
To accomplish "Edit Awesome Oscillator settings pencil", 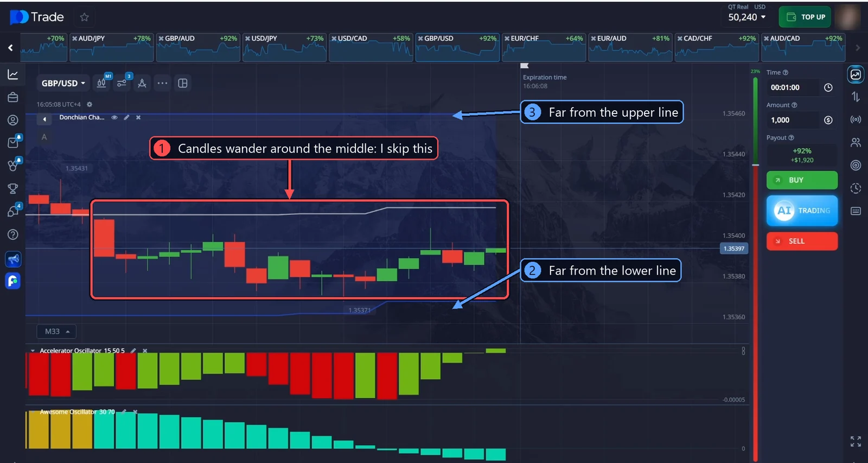I will [x=124, y=411].
